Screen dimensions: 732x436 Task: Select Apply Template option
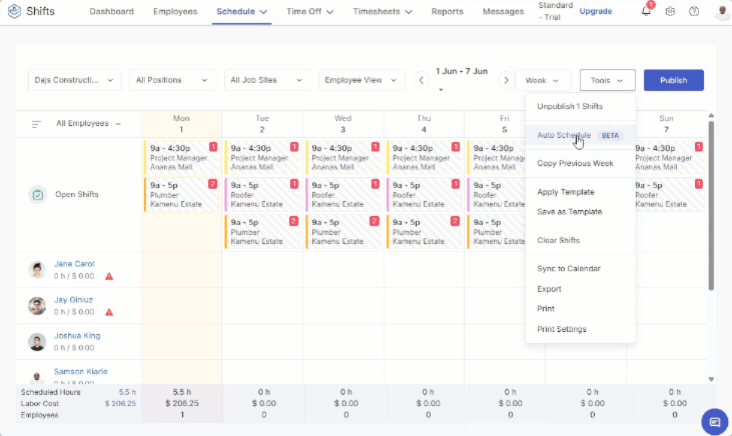pos(580,192)
